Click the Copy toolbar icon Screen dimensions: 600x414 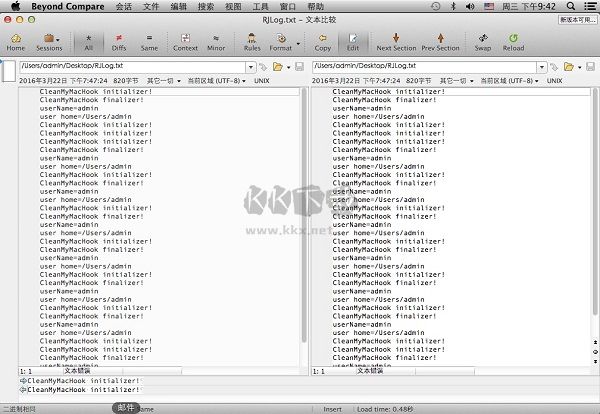(x=323, y=42)
